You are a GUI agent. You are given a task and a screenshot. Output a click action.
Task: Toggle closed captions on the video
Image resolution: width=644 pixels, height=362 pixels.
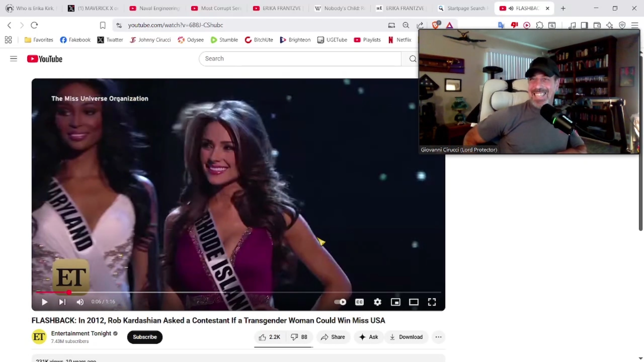359,302
